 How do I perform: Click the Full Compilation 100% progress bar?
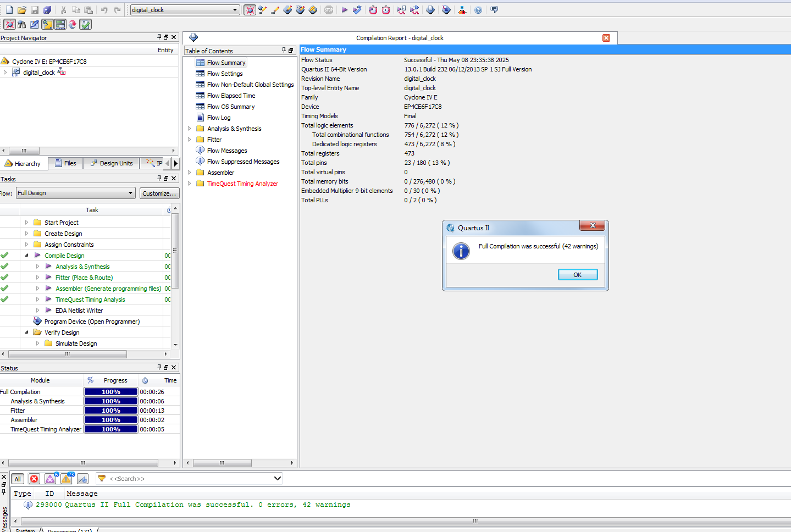pyautogui.click(x=110, y=392)
